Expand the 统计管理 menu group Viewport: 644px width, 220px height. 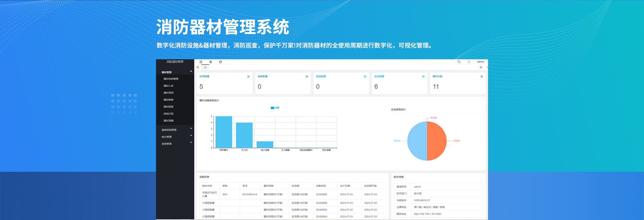(x=176, y=137)
